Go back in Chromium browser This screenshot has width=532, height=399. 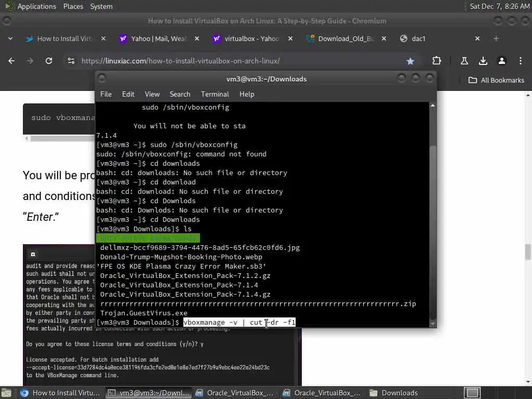[x=11, y=61]
